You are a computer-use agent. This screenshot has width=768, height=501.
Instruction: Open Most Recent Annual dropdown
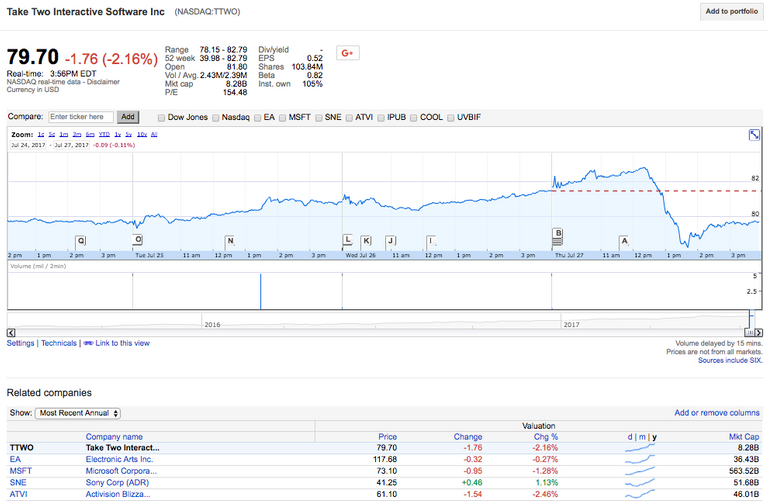point(78,413)
